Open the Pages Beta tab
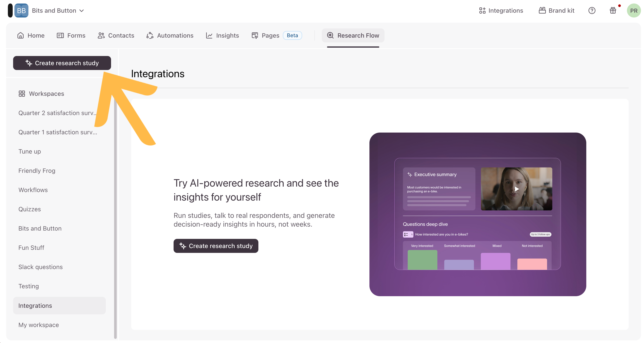 click(x=277, y=35)
